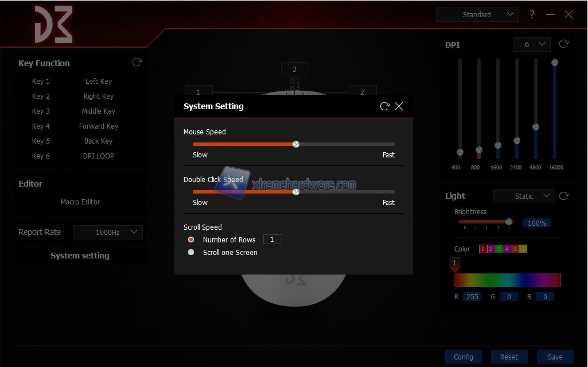
Task: Open the Standard profile dropdown
Action: click(x=477, y=15)
